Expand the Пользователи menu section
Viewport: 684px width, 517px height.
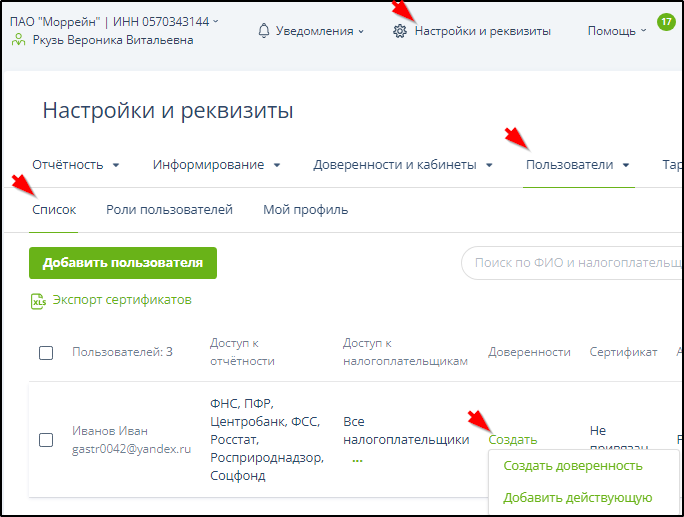coord(578,165)
